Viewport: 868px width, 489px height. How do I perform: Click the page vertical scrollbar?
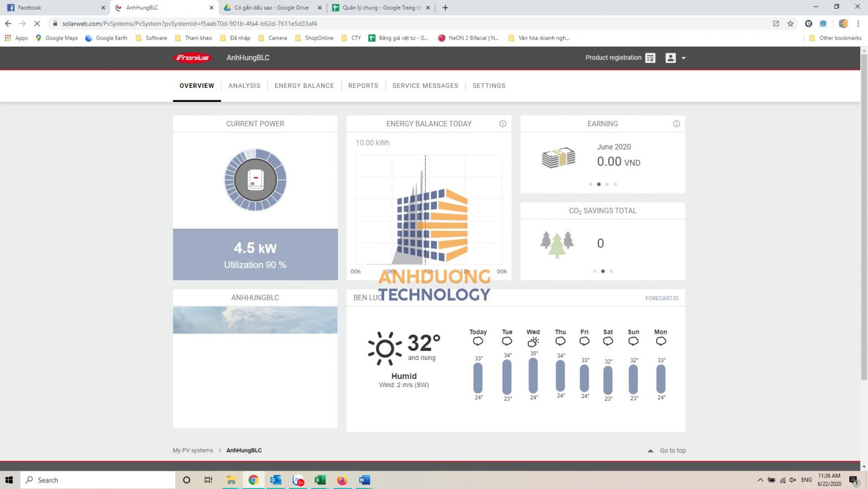coord(864,217)
